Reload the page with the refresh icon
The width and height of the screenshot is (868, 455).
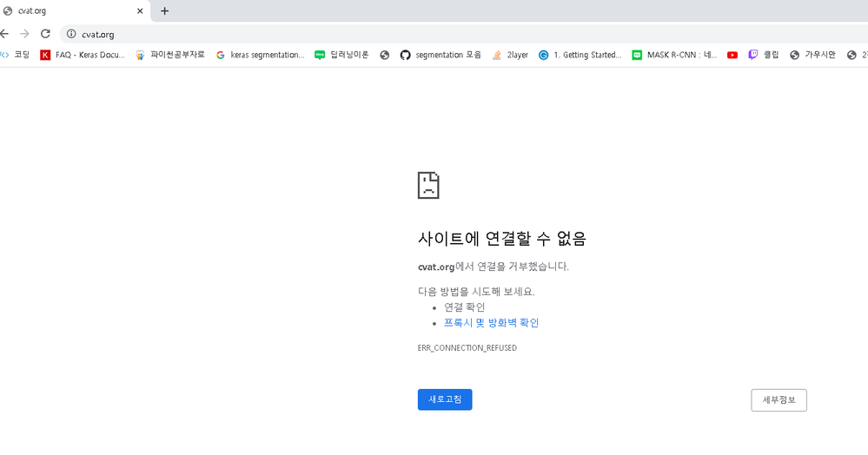point(45,34)
